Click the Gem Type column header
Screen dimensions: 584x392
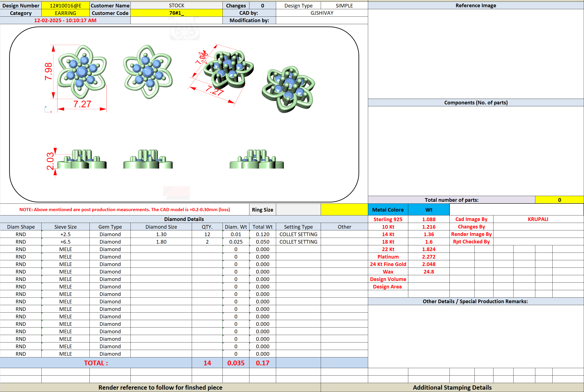click(110, 227)
